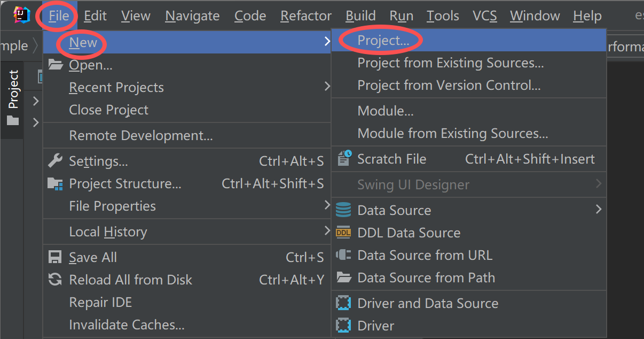Click the Project Structure icon
Screen dimensions: 644x339
pyautogui.click(x=55, y=183)
